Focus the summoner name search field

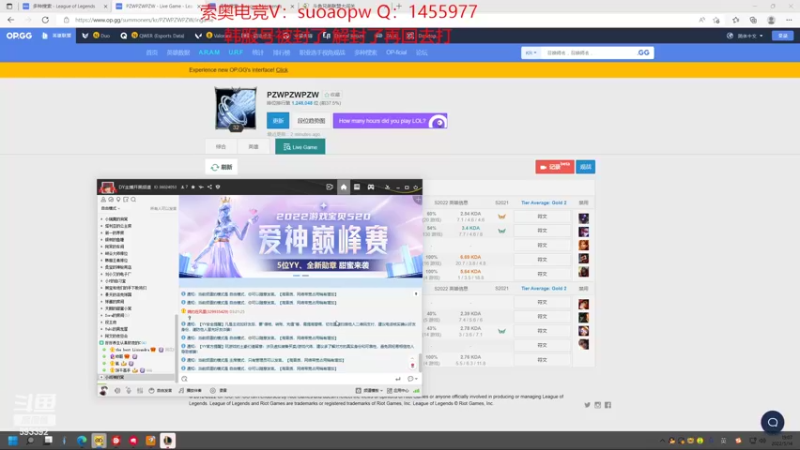[587, 53]
